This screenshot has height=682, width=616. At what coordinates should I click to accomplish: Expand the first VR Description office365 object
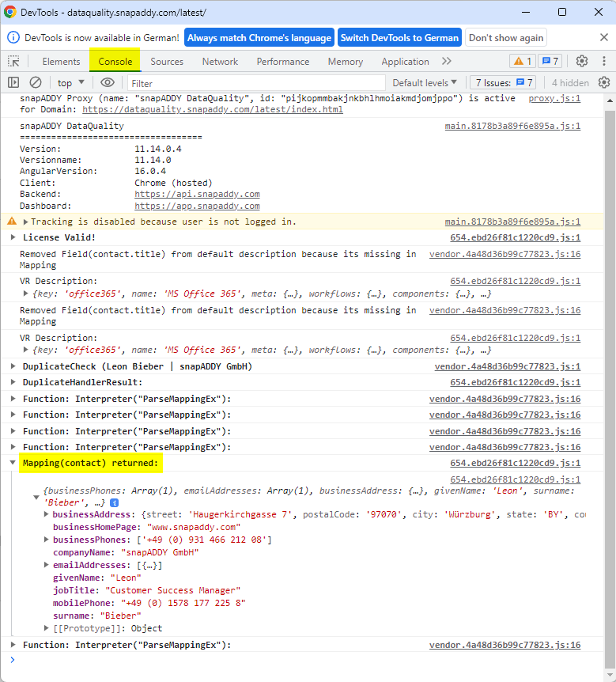[x=25, y=294]
